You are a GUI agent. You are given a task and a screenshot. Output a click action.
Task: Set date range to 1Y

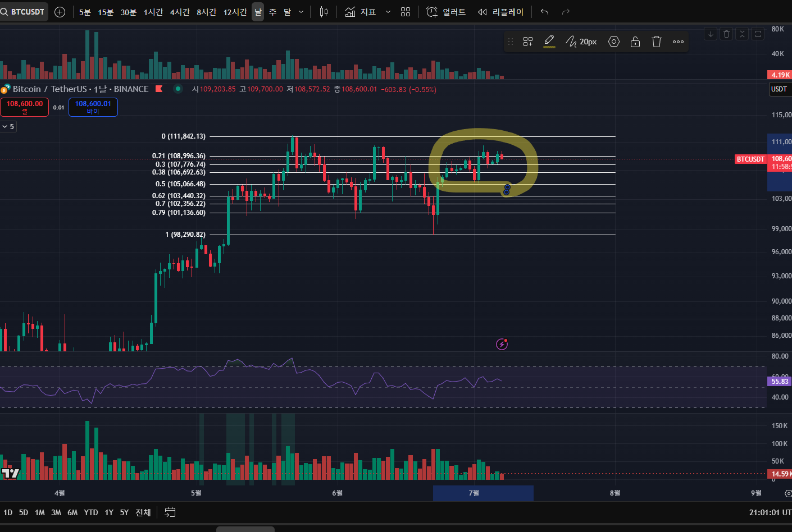tap(109, 512)
